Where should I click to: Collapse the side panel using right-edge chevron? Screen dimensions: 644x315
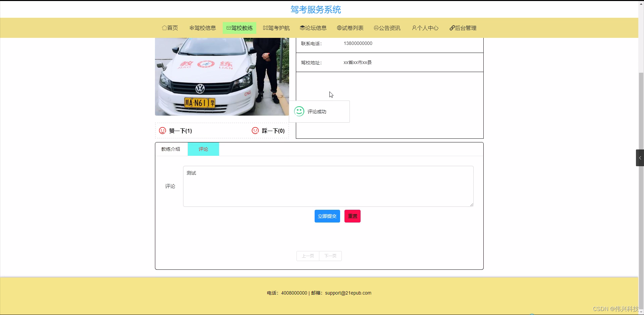click(x=640, y=157)
